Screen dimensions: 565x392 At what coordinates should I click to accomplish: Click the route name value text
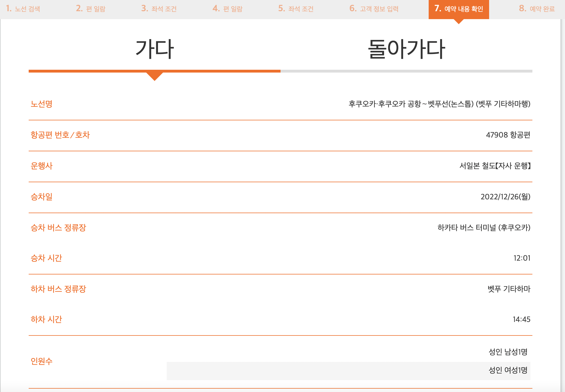point(439,104)
